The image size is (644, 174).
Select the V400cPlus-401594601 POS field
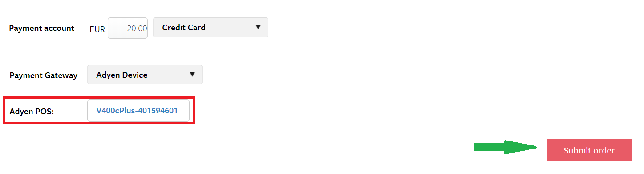click(138, 111)
